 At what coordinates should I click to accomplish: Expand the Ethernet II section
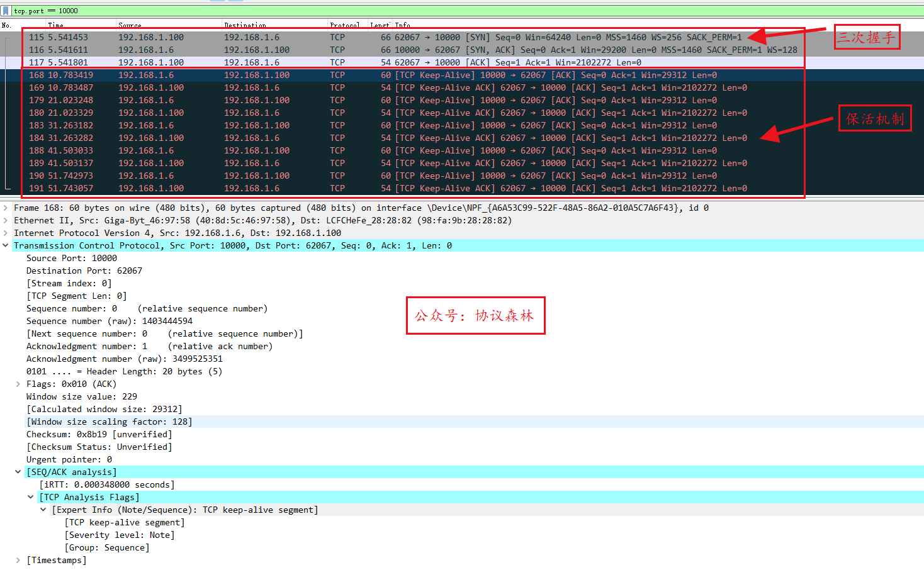(6, 220)
